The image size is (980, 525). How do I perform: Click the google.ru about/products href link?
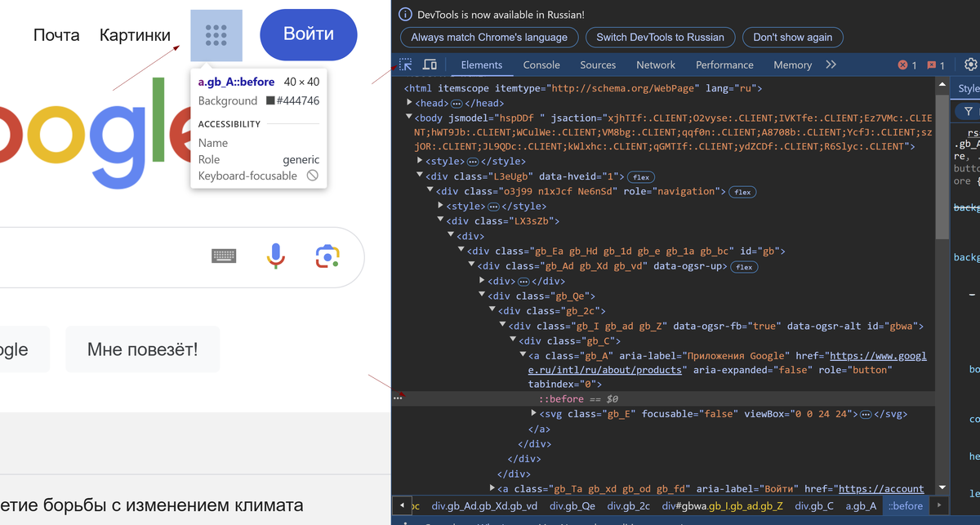click(727, 363)
